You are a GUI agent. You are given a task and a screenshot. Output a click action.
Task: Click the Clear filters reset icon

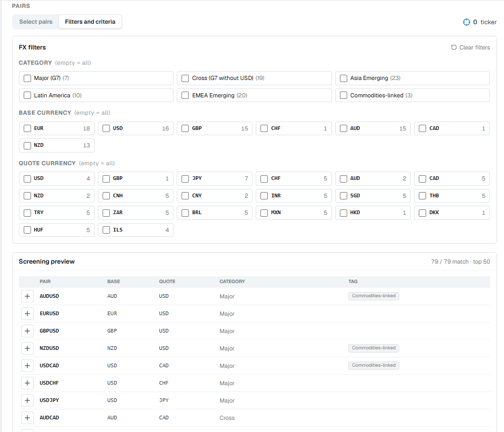click(x=454, y=47)
